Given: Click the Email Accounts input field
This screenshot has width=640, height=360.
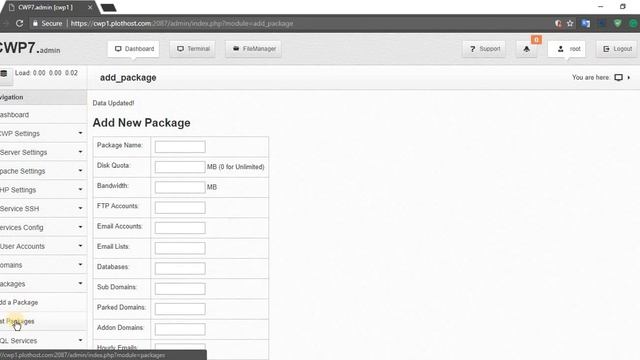Looking at the screenshot, I should tap(180, 228).
